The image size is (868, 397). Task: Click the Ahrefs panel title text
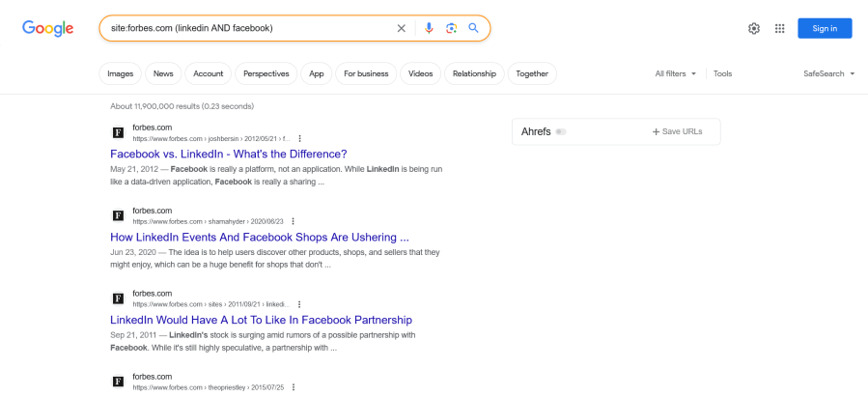point(536,131)
